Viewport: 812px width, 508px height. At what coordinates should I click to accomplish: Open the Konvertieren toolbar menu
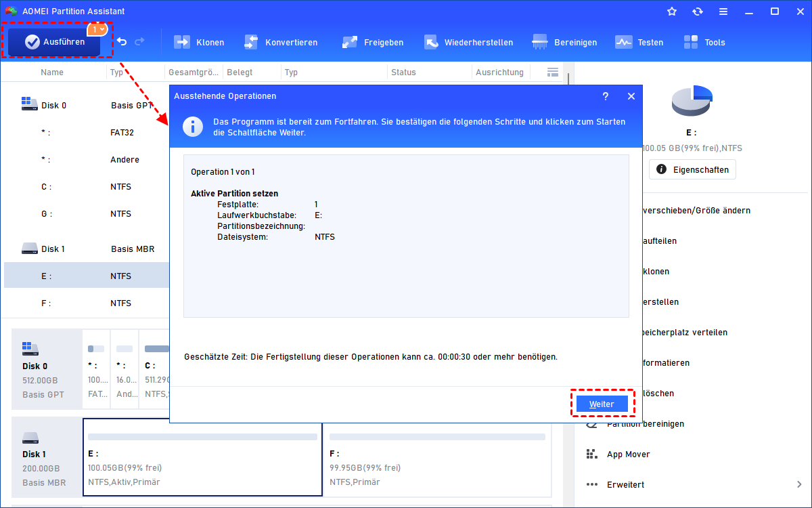pos(280,42)
